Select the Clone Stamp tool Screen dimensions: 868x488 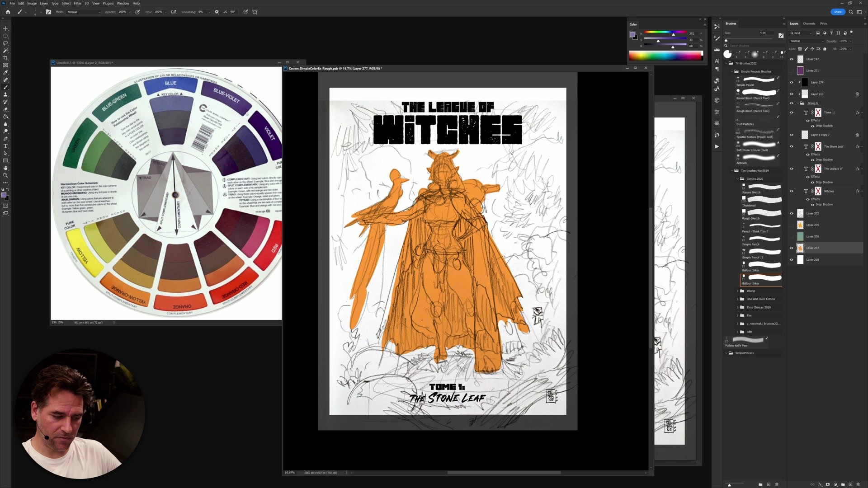coord(5,94)
